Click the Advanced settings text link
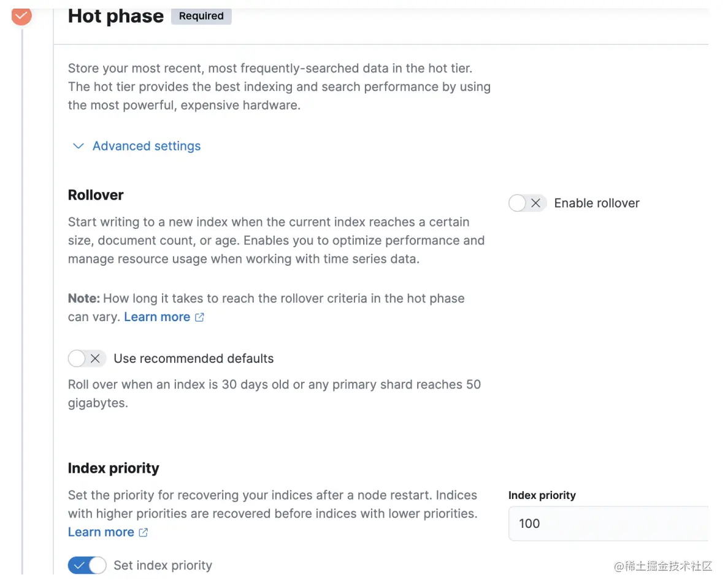This screenshot has width=728, height=588. (147, 146)
